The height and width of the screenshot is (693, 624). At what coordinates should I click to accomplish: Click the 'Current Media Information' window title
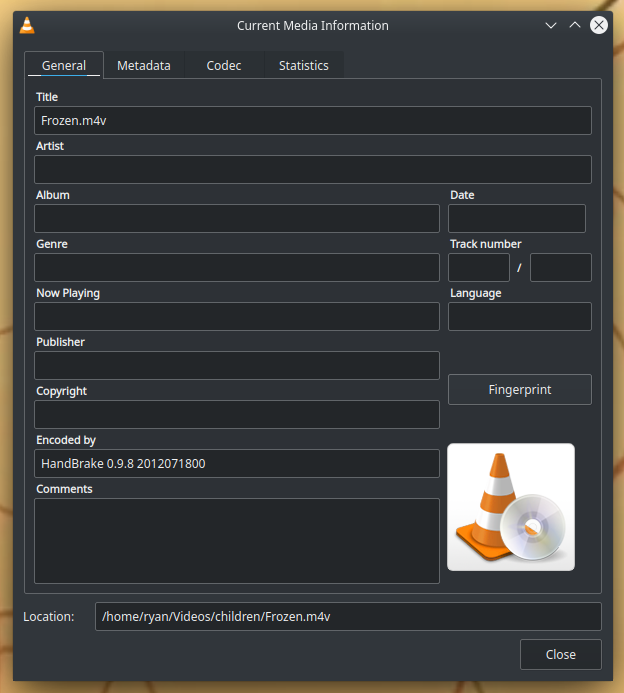[x=313, y=26]
